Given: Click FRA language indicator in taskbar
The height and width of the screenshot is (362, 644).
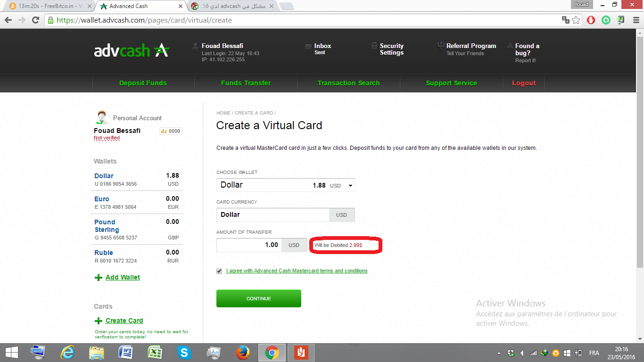Looking at the screenshot, I should pyautogui.click(x=594, y=353).
